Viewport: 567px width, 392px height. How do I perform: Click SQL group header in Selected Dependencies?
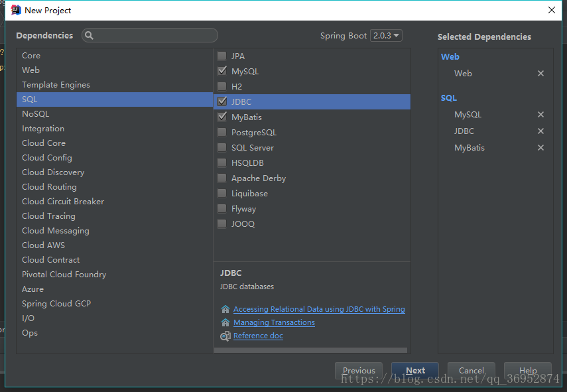point(449,98)
